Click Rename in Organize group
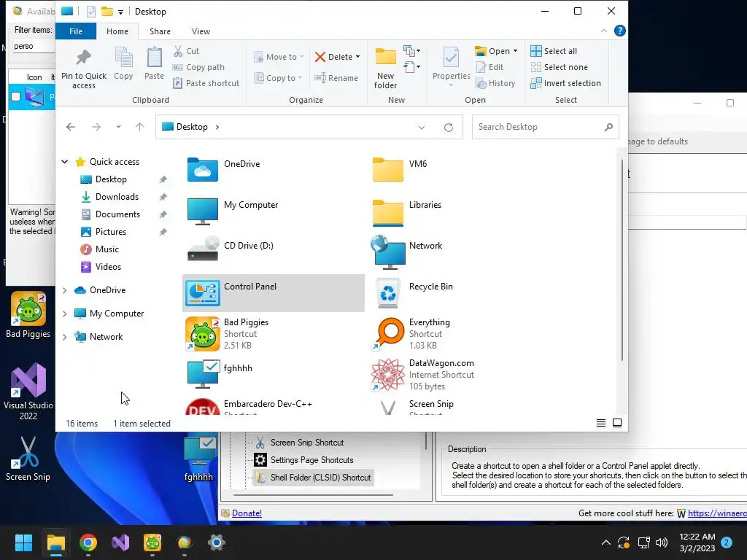This screenshot has height=560, width=747. click(x=336, y=78)
